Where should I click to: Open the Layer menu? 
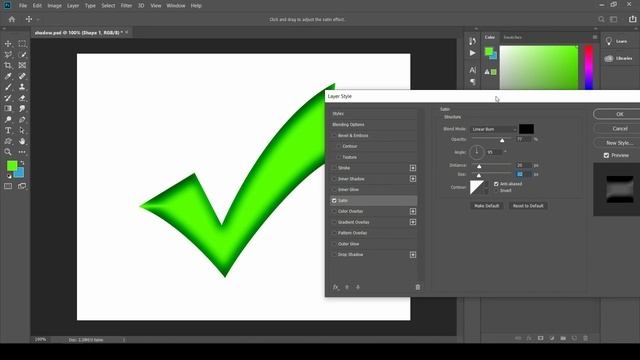[73, 6]
